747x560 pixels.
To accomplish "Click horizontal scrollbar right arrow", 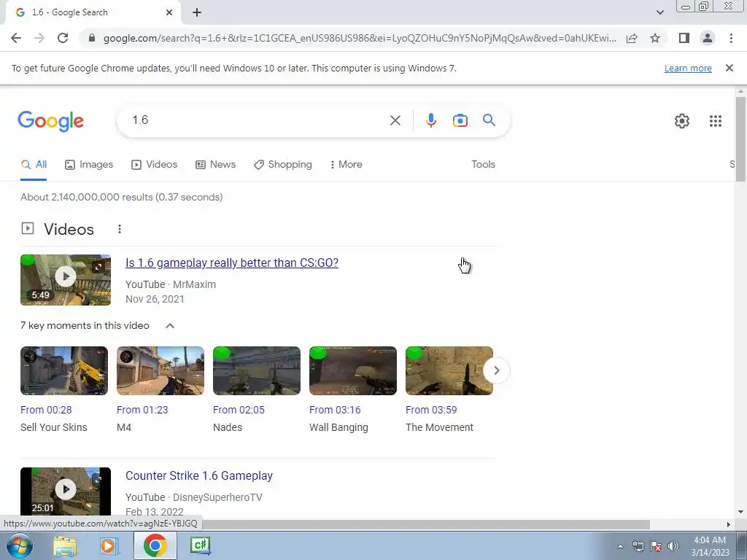I will click(x=728, y=524).
